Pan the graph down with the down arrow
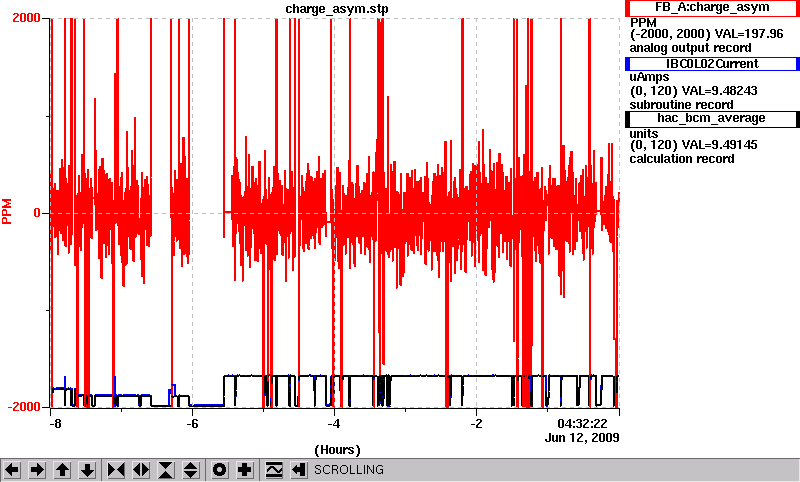 pos(87,469)
